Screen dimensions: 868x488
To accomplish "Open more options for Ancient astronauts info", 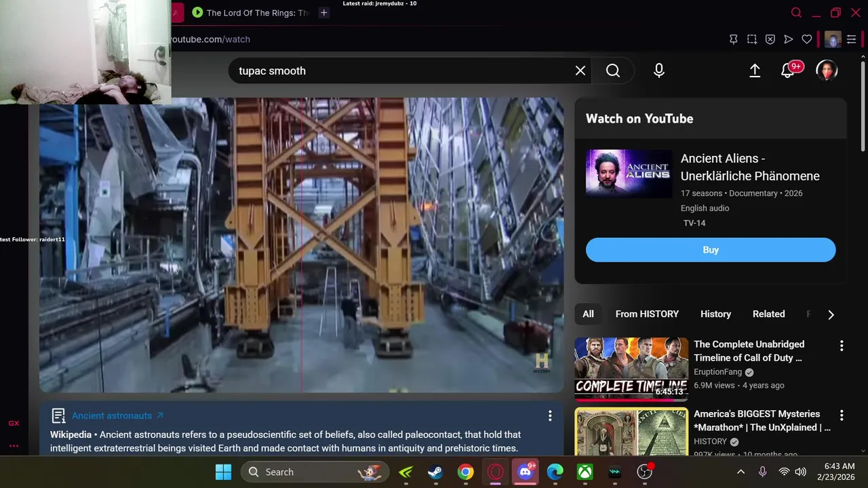I will point(550,416).
